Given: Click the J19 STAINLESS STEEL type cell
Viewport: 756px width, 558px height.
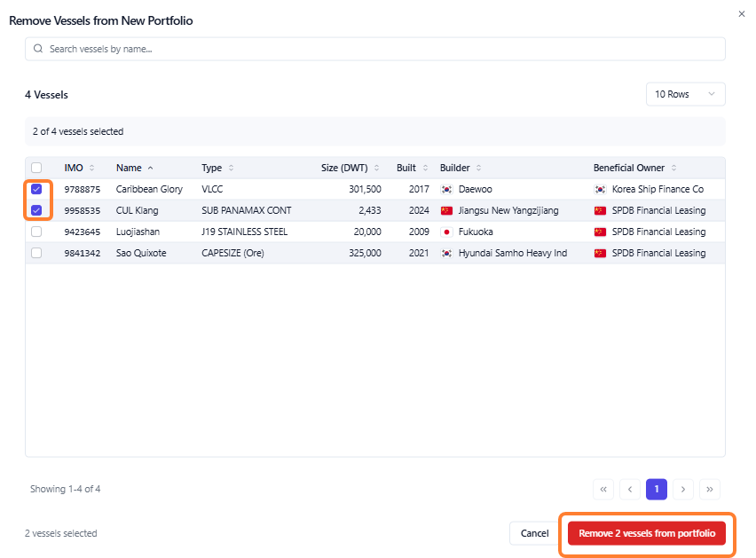Looking at the screenshot, I should (244, 232).
